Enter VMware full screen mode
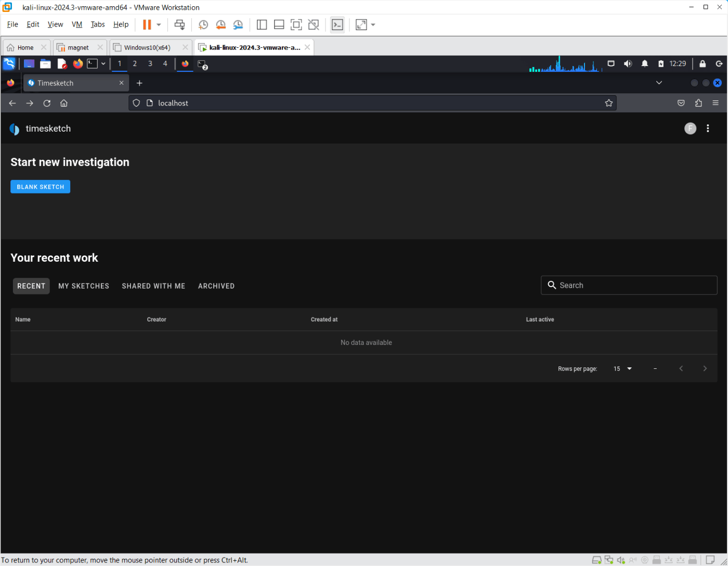 pyautogui.click(x=296, y=24)
